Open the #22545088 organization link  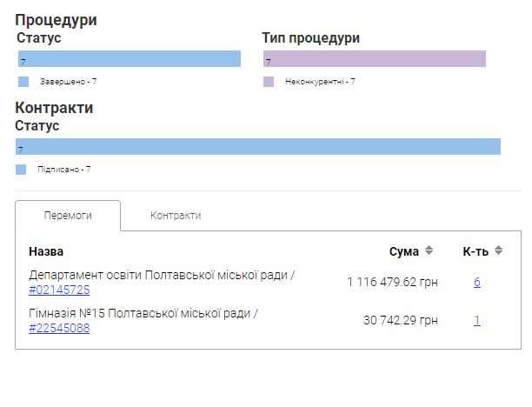[x=59, y=328]
